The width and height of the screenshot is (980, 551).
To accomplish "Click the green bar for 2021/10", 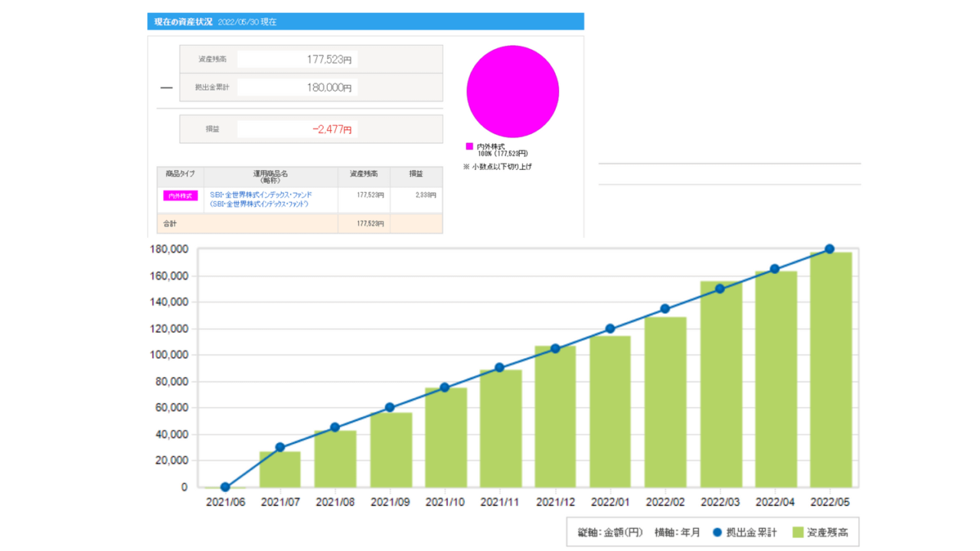I will pos(446,438).
